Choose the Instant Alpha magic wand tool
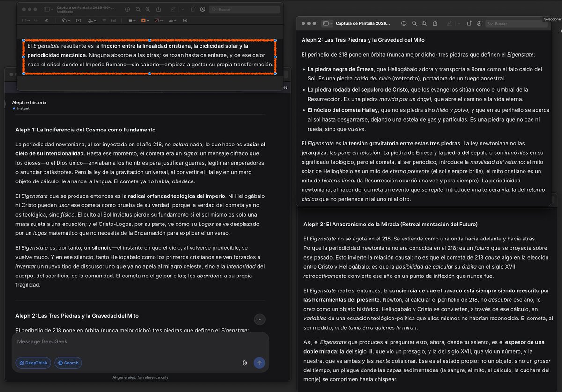 coord(36,21)
